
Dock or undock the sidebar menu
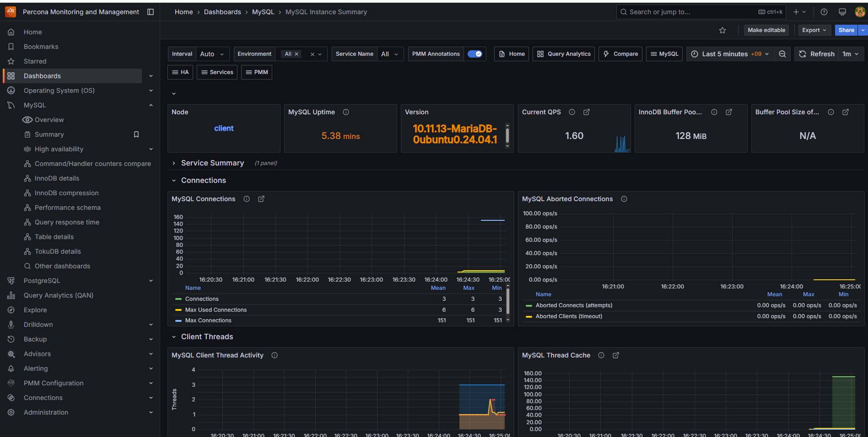(x=151, y=12)
